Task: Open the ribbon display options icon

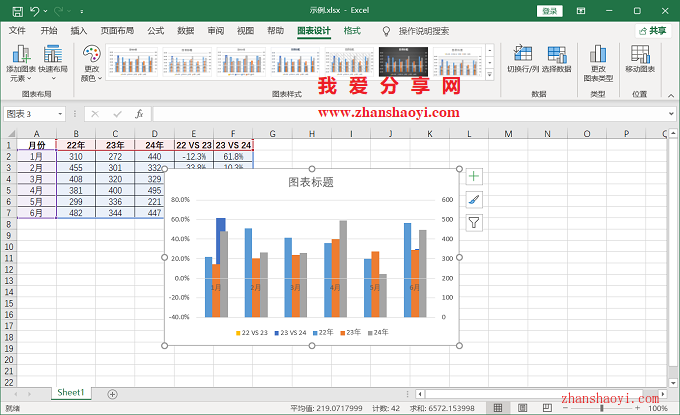Action: [581, 11]
